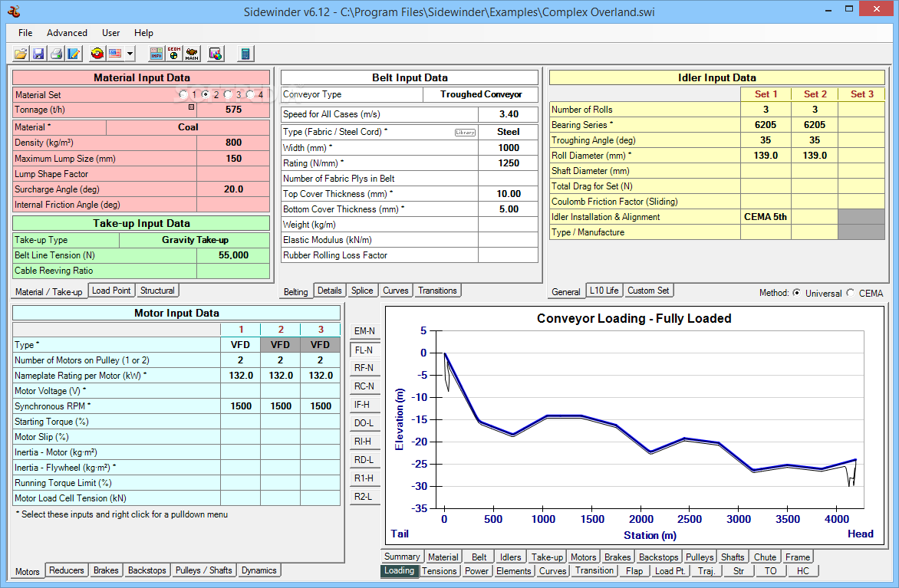
Task: Open a file with the folder icon
Action: (x=21, y=54)
